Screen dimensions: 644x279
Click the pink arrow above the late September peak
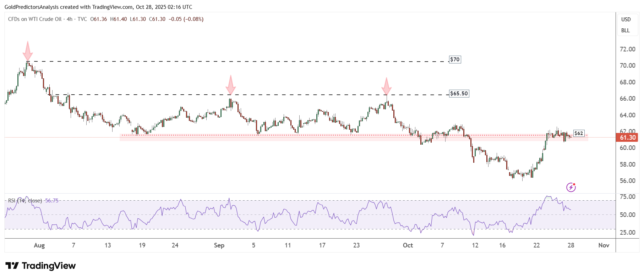click(386, 87)
